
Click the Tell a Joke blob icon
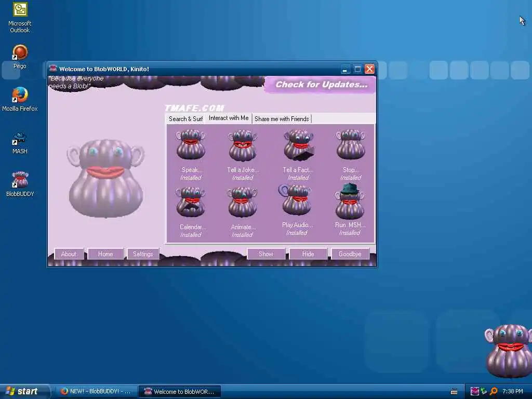point(242,145)
